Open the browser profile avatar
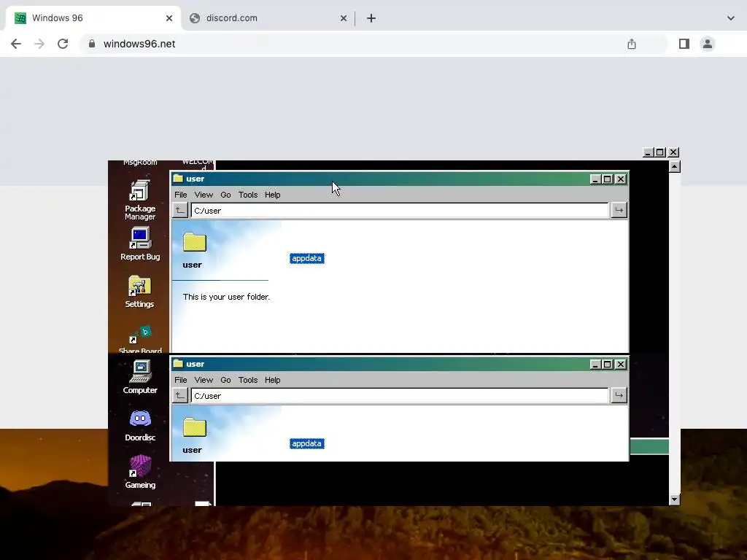This screenshot has height=560, width=747. 708,44
